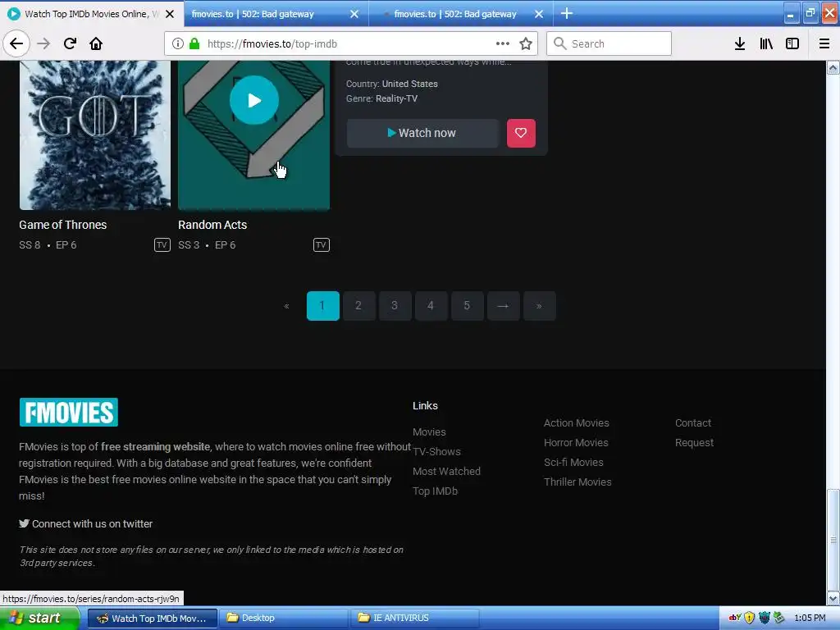Click the United States country link
This screenshot has height=630, width=840.
point(410,84)
